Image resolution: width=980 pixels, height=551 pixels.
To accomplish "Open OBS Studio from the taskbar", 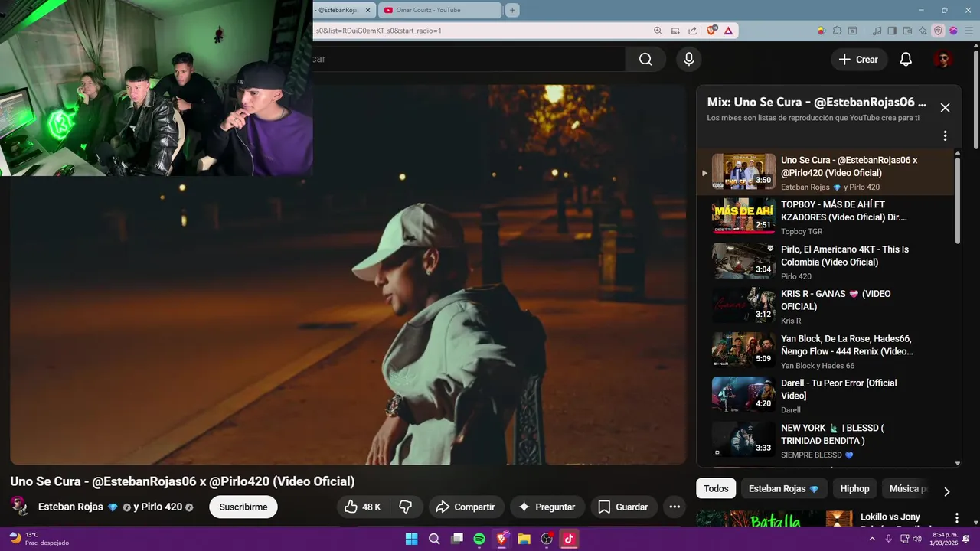I will click(547, 539).
